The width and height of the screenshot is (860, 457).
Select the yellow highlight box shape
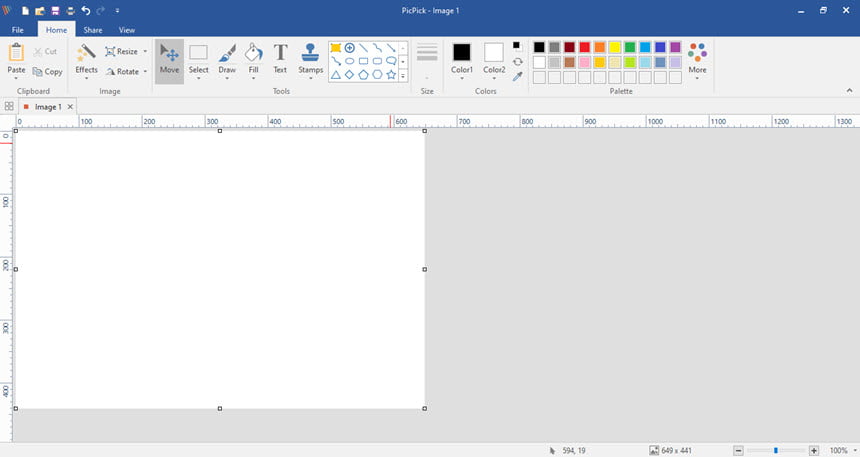click(336, 48)
